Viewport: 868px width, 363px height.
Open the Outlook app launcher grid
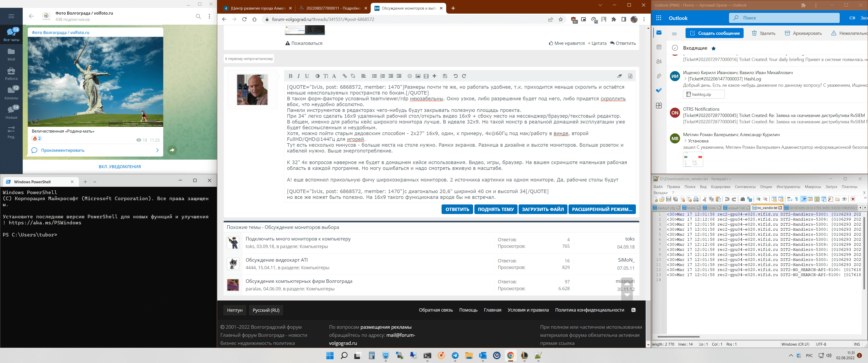point(659,18)
